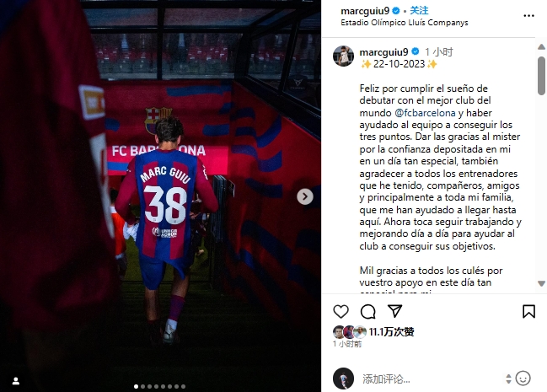547x392 pixels.
Task: Open the three-dot more options menu
Action: click(x=528, y=16)
